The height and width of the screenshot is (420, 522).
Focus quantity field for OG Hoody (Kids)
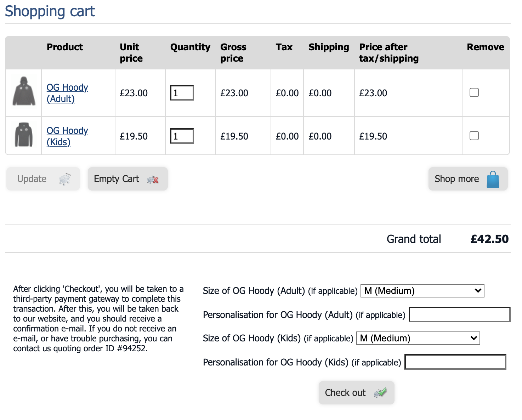click(x=182, y=136)
